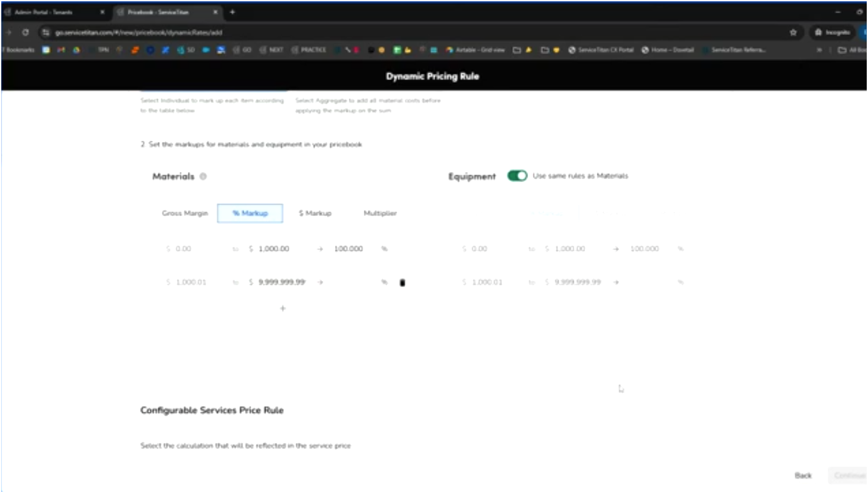Open the GO bookmark
The width and height of the screenshot is (868, 493).
242,50
